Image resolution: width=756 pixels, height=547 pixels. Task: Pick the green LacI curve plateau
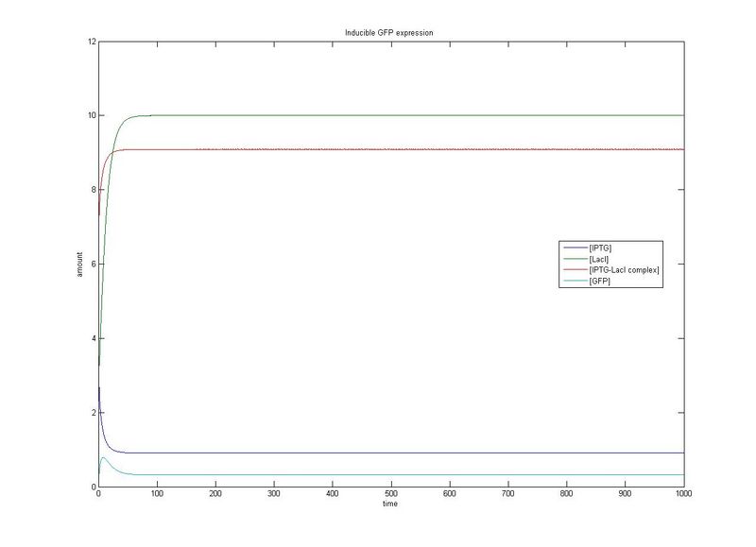(x=378, y=115)
